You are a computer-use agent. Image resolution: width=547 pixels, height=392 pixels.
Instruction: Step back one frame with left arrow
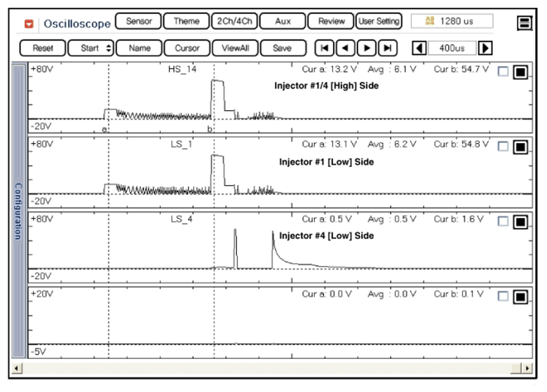[x=345, y=48]
